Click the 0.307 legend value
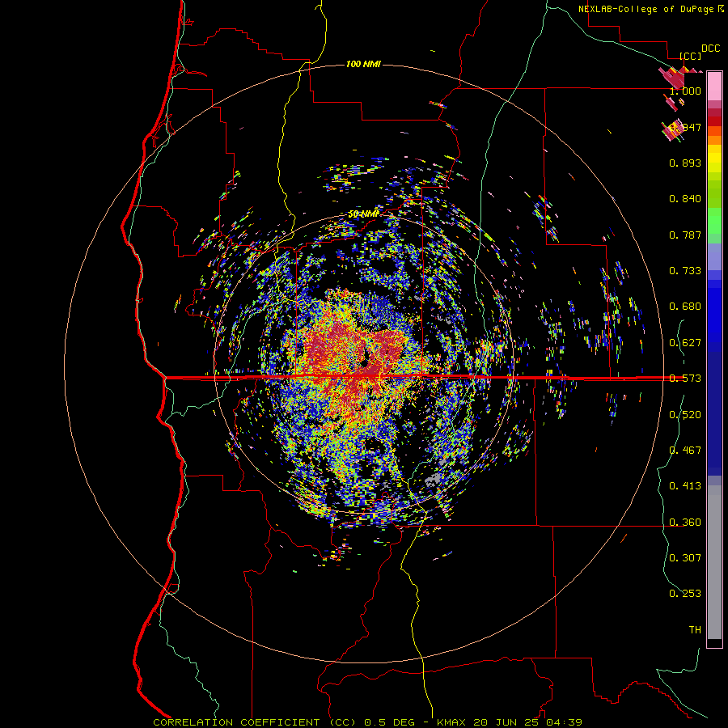The image size is (728, 728). click(685, 558)
